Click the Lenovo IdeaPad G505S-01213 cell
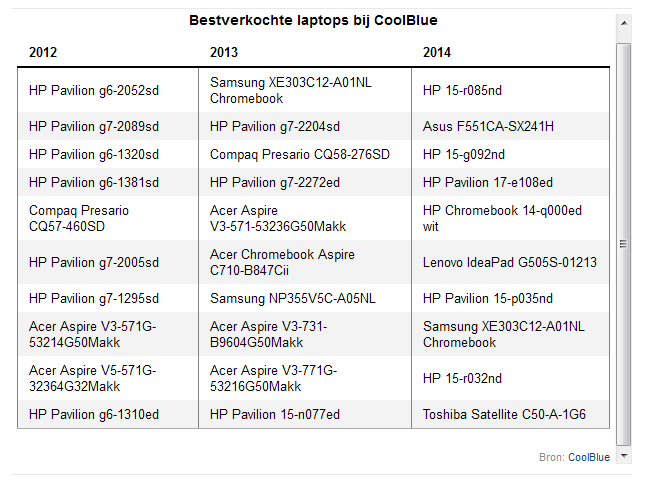 pos(509,262)
